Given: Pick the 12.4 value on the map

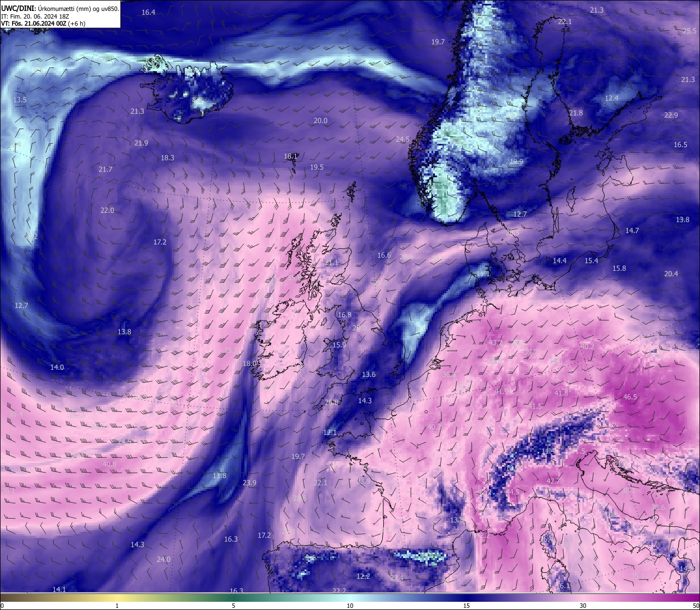Looking at the screenshot, I should [x=611, y=98].
